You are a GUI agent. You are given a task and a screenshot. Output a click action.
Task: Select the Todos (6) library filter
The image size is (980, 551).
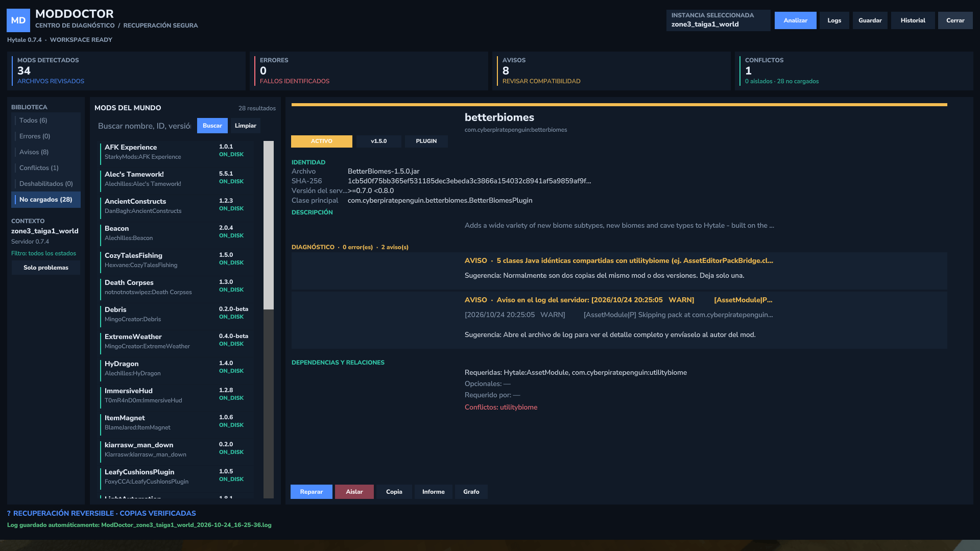click(46, 121)
